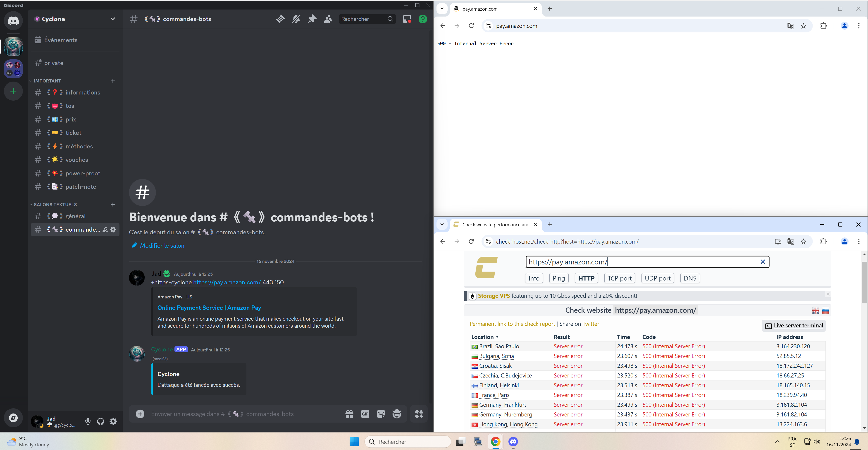
Task: Toggle notification settings bell in channel header
Action: click(x=296, y=19)
